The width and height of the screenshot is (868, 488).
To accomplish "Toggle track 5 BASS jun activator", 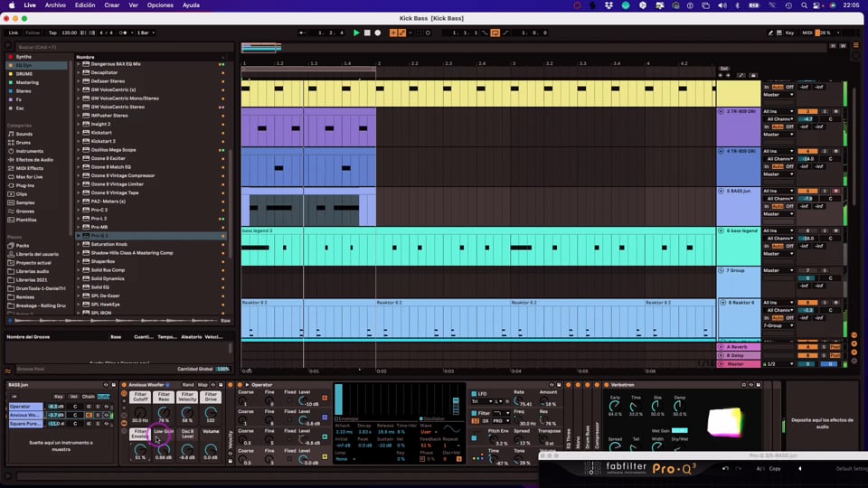I will (x=807, y=191).
